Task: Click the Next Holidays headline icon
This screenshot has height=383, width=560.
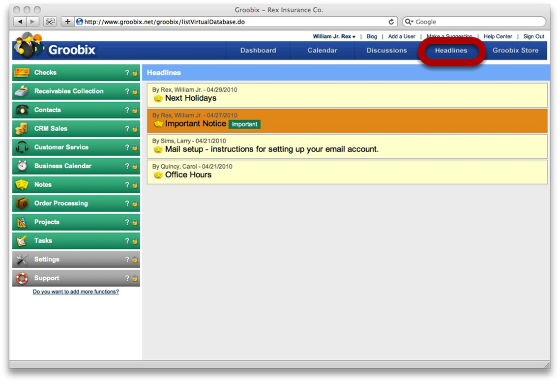Action: pyautogui.click(x=158, y=99)
